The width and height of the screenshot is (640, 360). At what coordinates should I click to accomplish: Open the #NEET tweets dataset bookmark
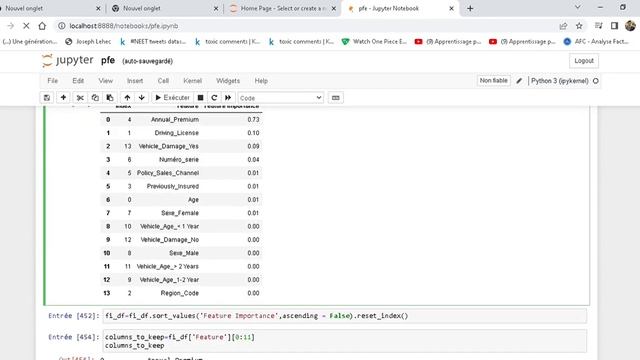pos(153,42)
